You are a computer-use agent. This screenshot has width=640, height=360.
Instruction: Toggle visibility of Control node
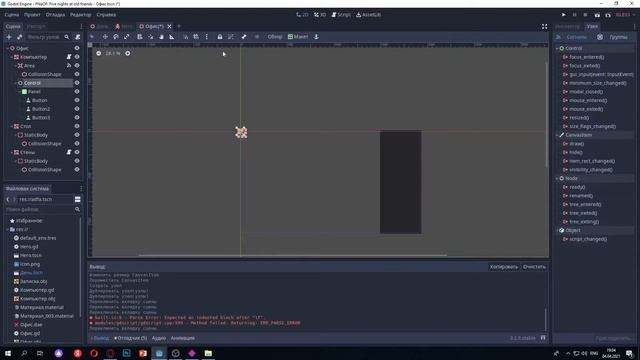(x=77, y=83)
